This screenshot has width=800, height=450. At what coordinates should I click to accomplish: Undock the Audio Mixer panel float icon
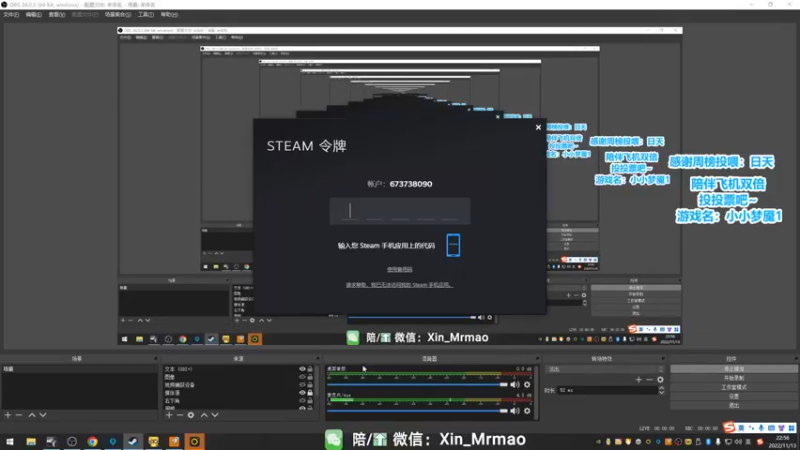[x=537, y=359]
